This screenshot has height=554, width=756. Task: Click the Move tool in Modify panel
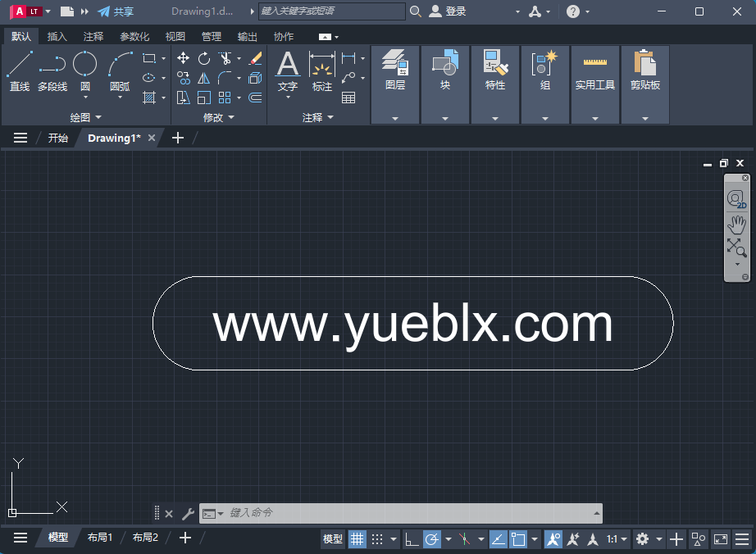(x=184, y=58)
